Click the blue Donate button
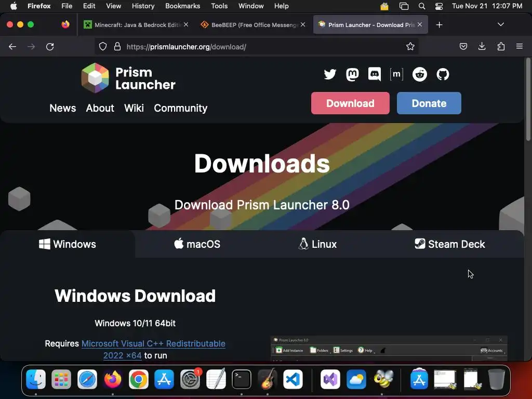532x399 pixels. click(x=429, y=103)
